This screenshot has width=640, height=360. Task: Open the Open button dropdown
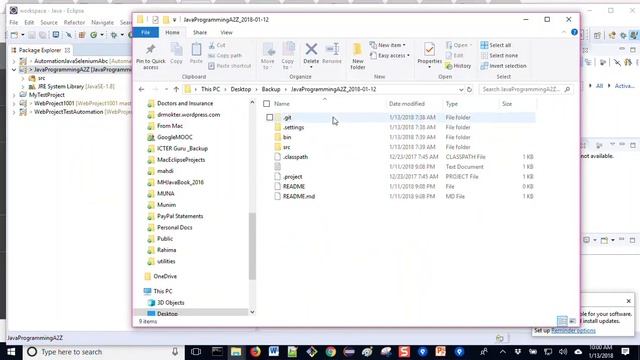(x=459, y=45)
